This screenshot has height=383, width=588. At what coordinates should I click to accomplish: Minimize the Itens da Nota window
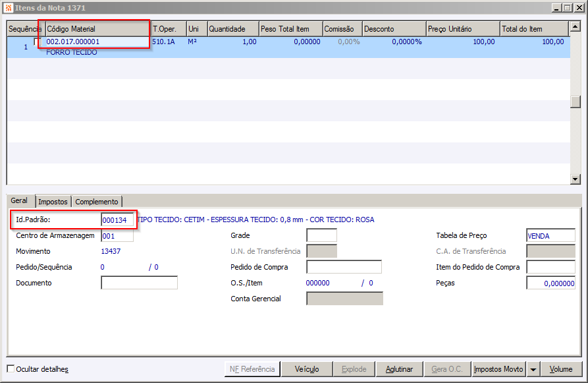tap(557, 7)
